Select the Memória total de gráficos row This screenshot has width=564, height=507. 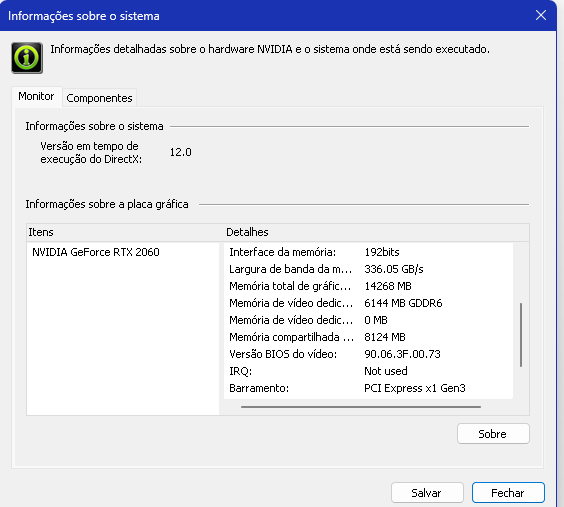(368, 286)
